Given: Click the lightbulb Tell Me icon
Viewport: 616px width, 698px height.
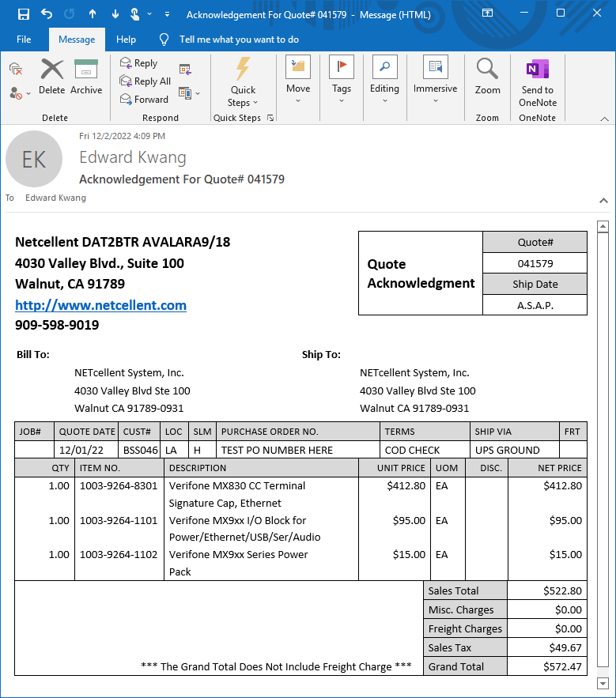Looking at the screenshot, I should click(164, 40).
